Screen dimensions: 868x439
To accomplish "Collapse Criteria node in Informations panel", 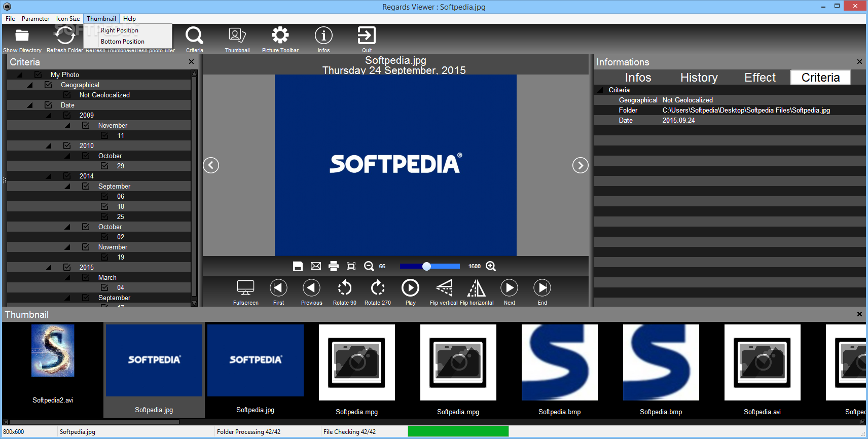I will coord(601,90).
